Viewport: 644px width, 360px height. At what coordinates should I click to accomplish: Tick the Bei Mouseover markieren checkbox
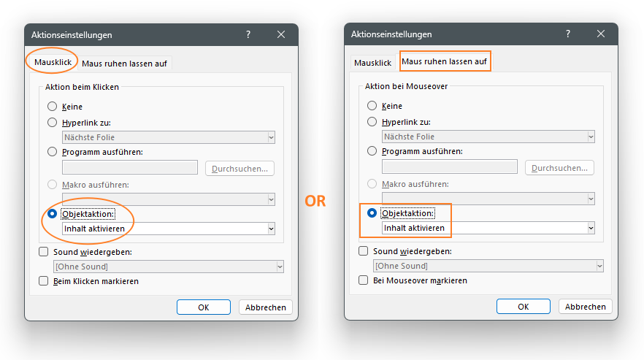[x=363, y=280]
